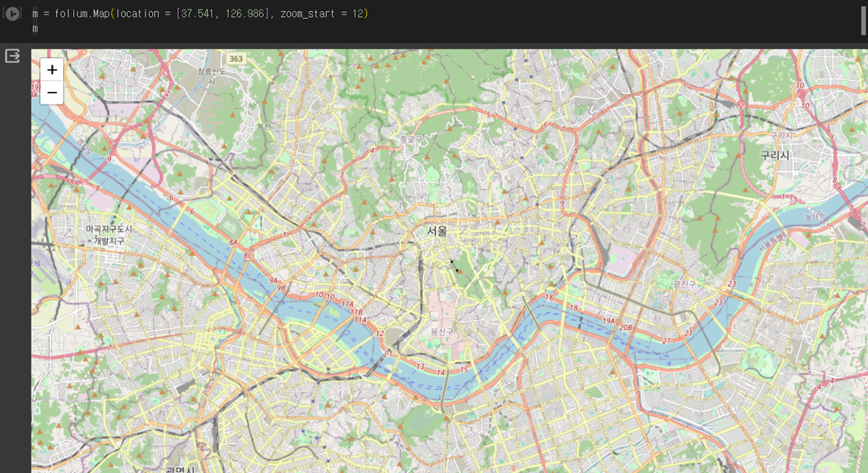Click the 19A junction label
Screen dimensions: 868x473
click(x=608, y=321)
